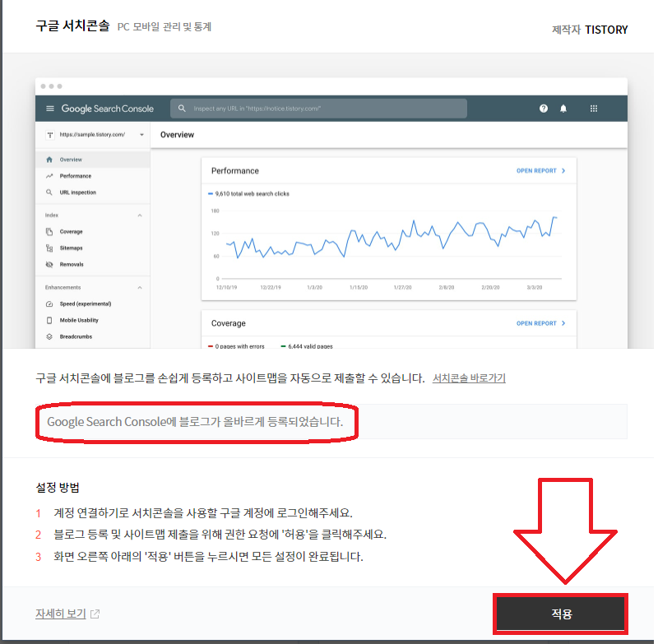Click the home icon next to Overview
Image resolution: width=658 pixels, height=644 pixels.
click(x=49, y=160)
